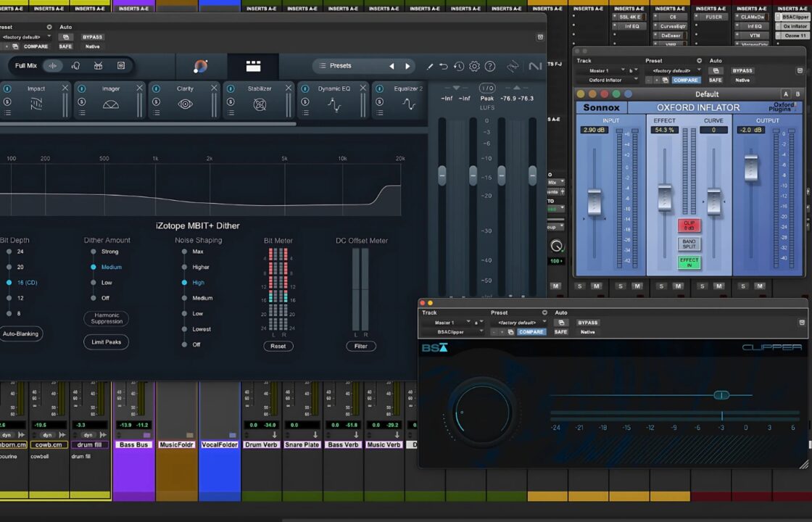Click DC Offset Filter button
This screenshot has height=522, width=812.
coord(361,347)
